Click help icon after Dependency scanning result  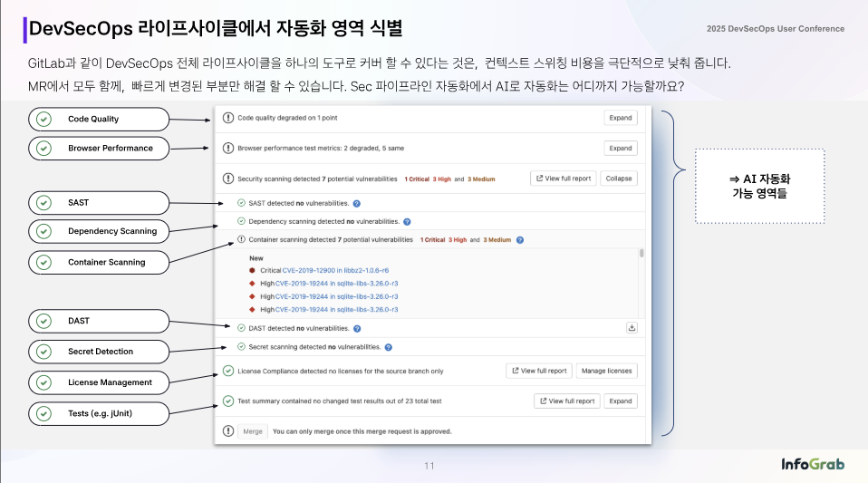pos(407,221)
